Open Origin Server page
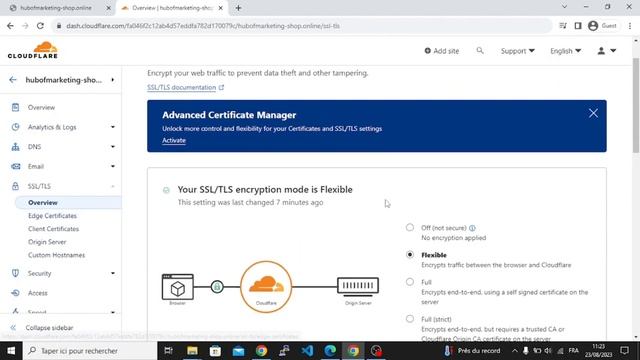Screen dimensions: 640x360 tap(47, 242)
